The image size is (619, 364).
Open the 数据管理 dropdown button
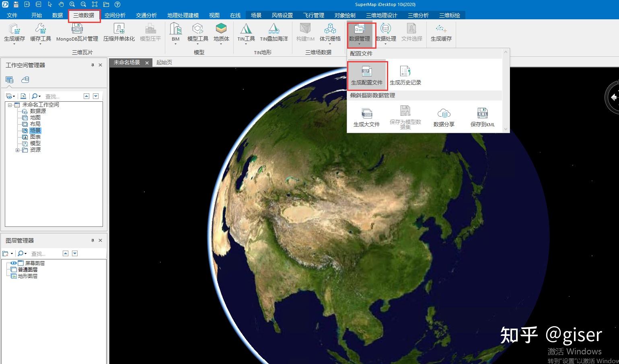click(x=360, y=34)
